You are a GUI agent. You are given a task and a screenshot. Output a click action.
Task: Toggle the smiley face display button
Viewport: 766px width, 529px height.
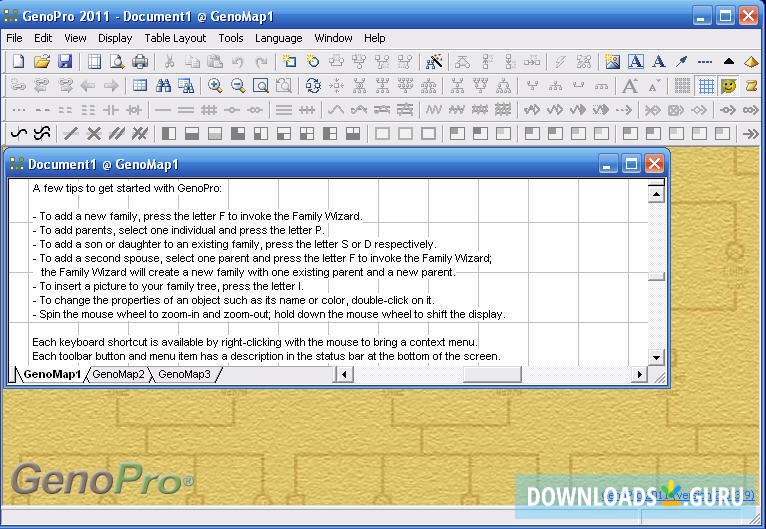728,86
